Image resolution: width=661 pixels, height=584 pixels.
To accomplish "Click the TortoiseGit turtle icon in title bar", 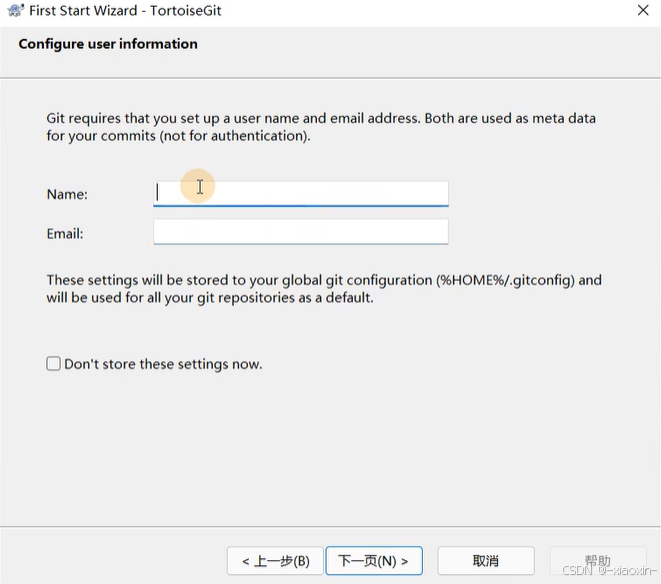I will (16, 10).
